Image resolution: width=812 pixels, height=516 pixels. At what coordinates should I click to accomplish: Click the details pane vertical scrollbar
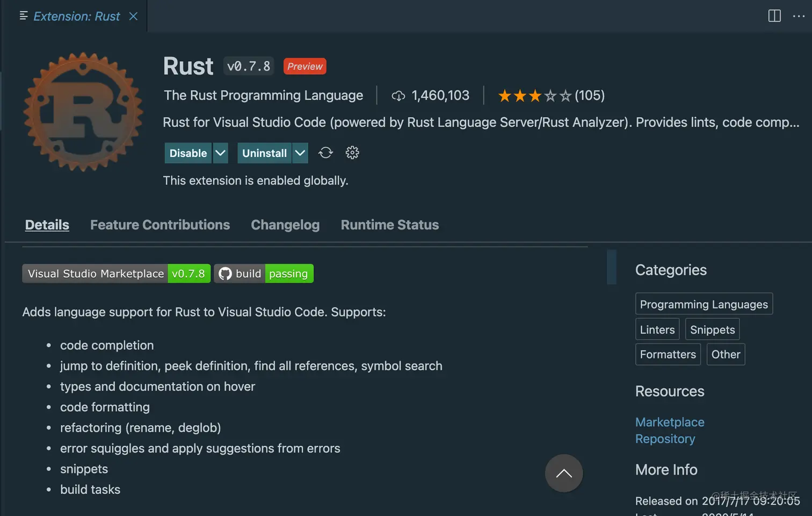click(611, 267)
